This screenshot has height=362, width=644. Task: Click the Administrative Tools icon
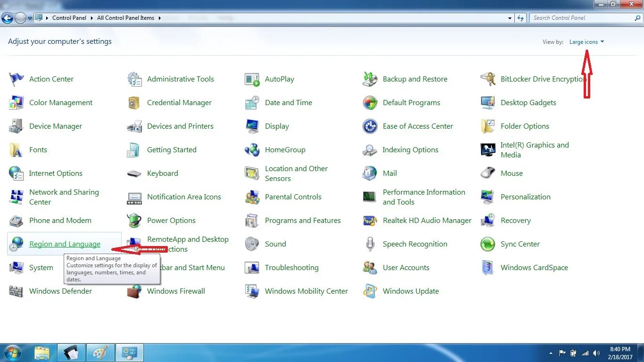point(134,79)
